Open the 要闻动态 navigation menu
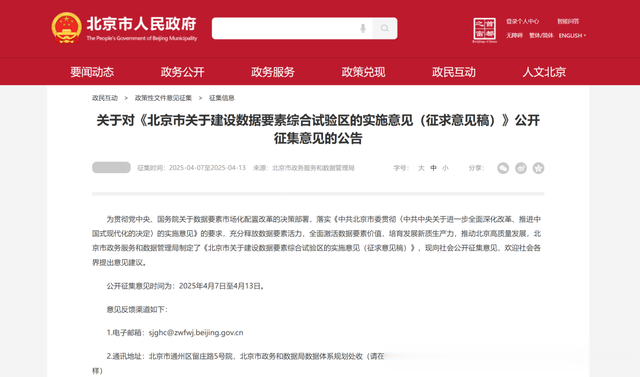The height and width of the screenshot is (377, 640). [92, 72]
